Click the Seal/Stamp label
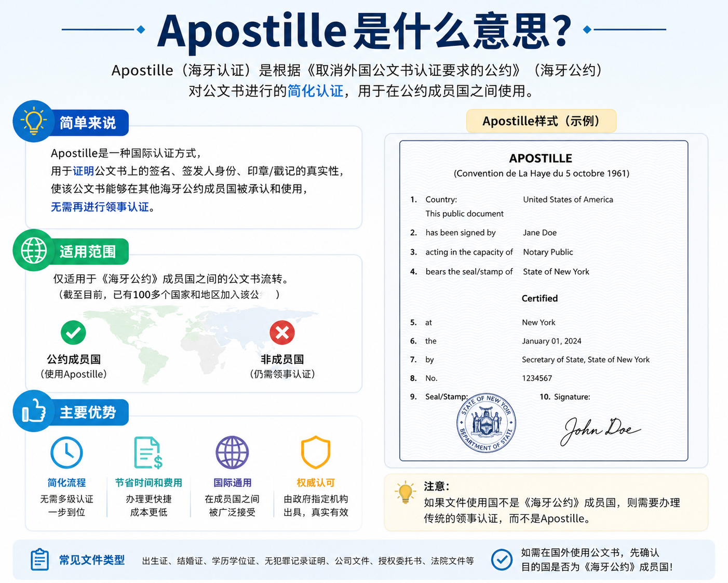The height and width of the screenshot is (583, 728). pos(447,397)
